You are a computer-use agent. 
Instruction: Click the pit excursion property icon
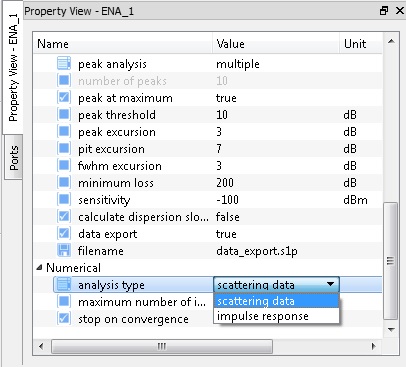pyautogui.click(x=64, y=148)
